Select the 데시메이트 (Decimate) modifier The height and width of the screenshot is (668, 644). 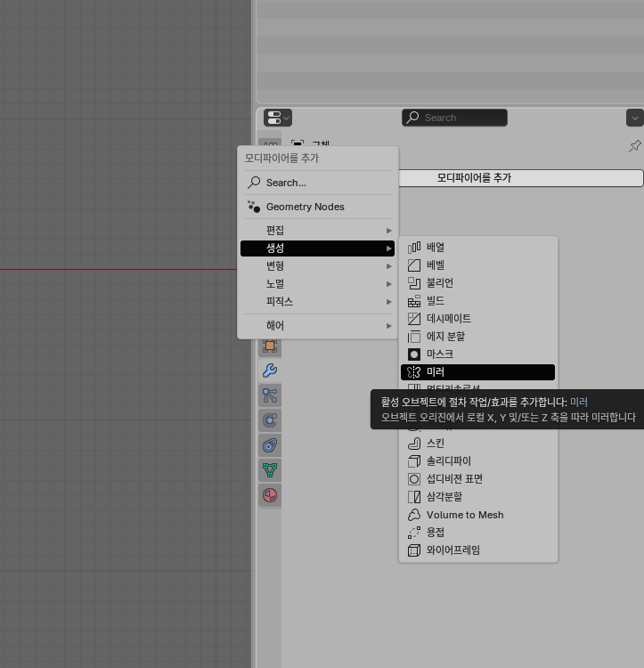pyautogui.click(x=478, y=319)
